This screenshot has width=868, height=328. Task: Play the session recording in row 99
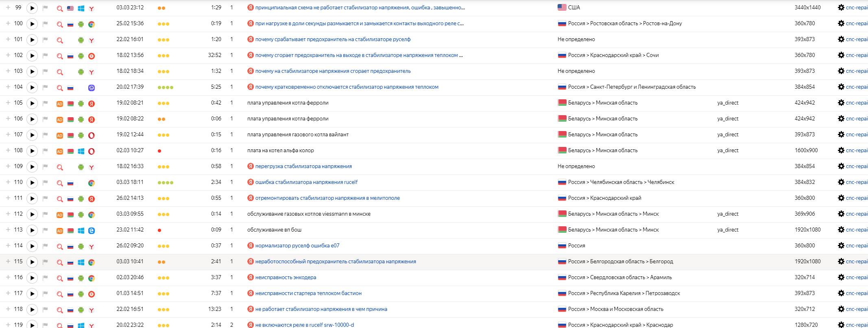[32, 8]
